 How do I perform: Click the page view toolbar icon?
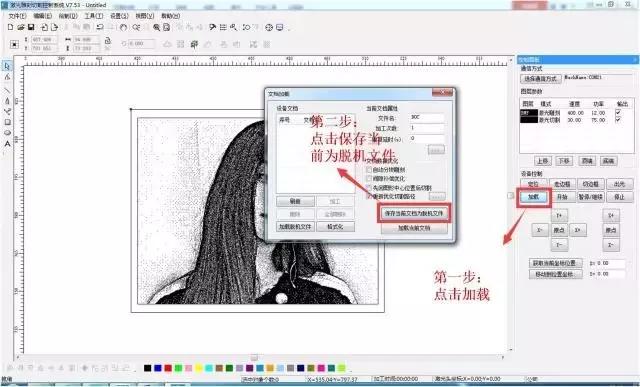(167, 27)
